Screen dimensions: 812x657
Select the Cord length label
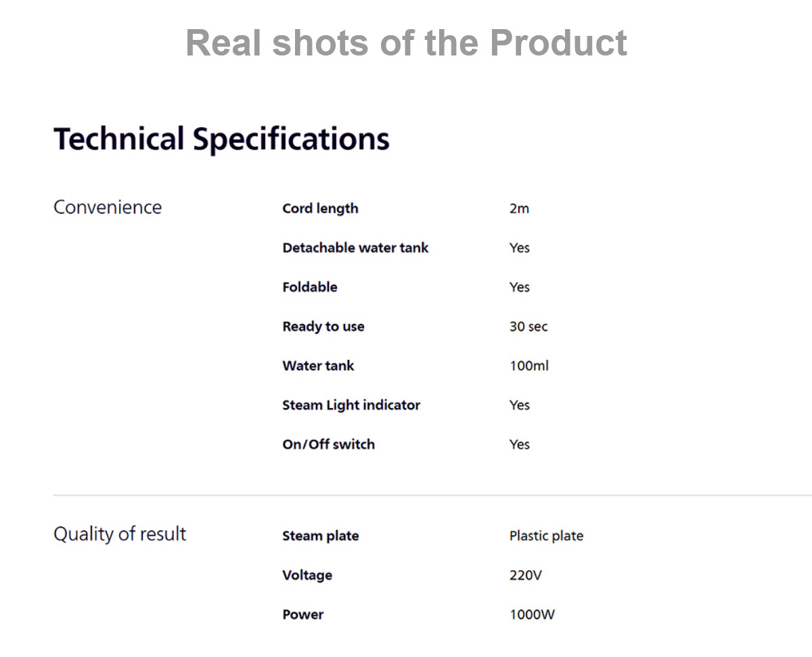pyautogui.click(x=320, y=208)
